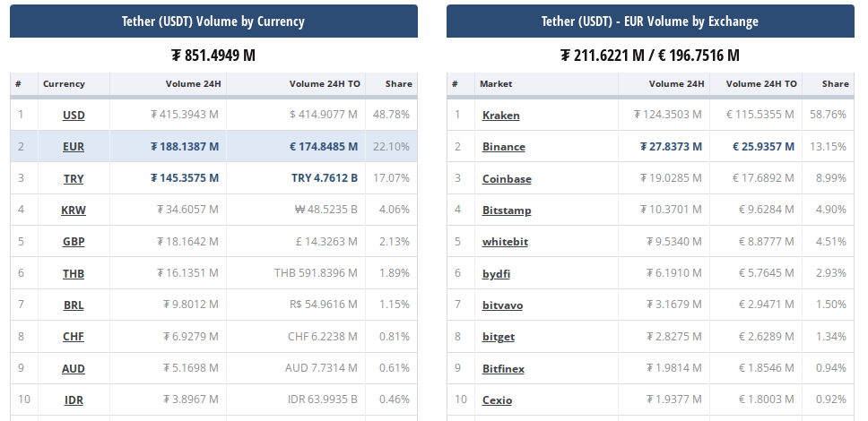868x421 pixels.
Task: Select the TRY currency link
Action: (74, 178)
